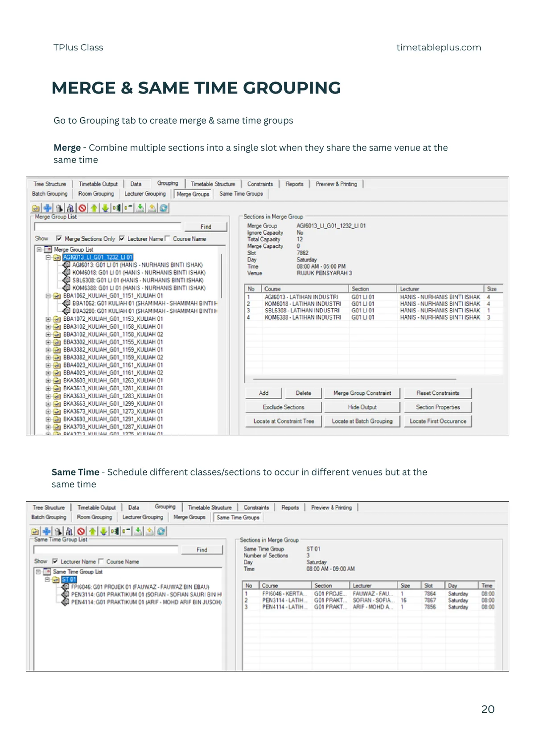Toggle Lecturer Name checkbox in Merge Group List

point(122,239)
